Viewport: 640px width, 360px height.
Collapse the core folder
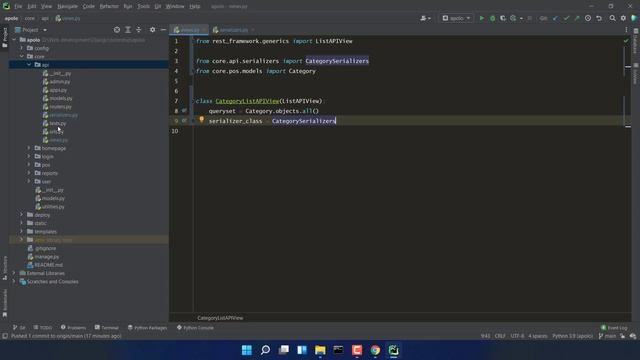(22, 56)
